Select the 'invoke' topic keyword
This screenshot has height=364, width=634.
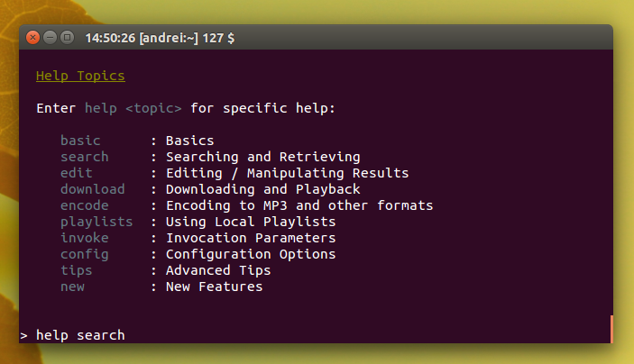[84, 238]
